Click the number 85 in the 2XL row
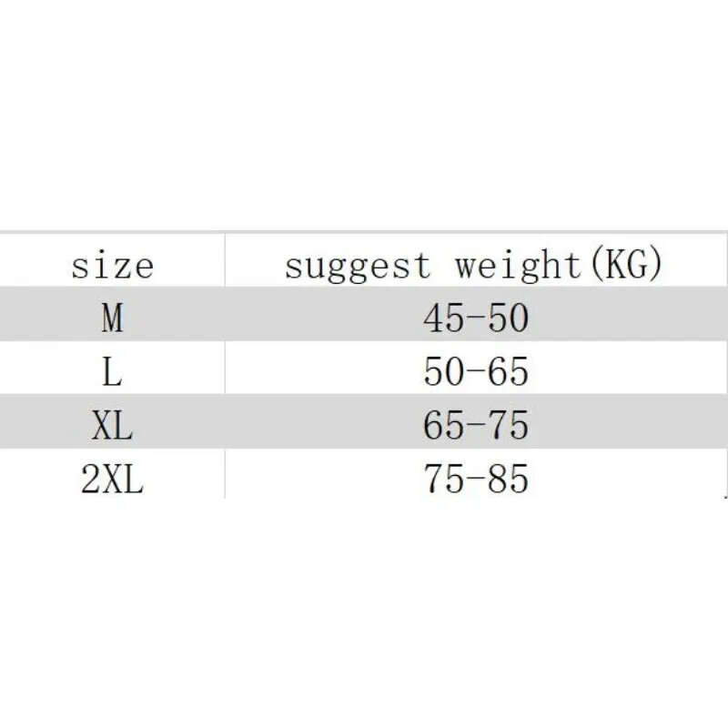 click(x=507, y=480)
